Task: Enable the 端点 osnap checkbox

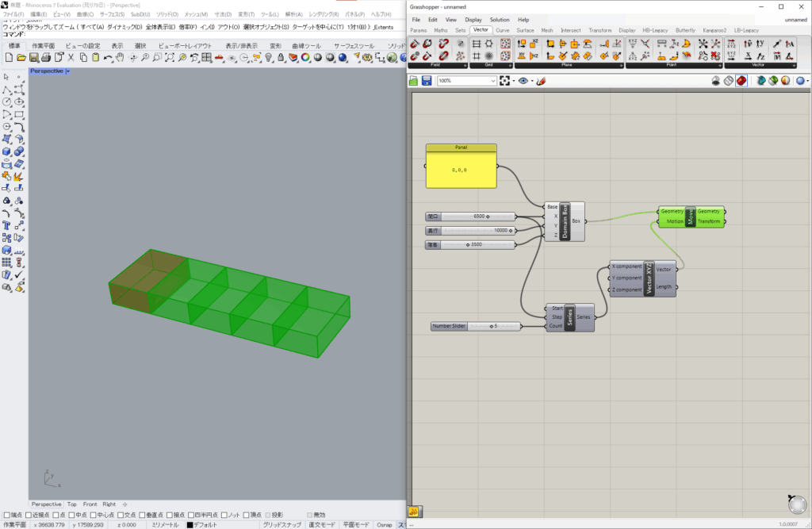Action: pos(7,515)
